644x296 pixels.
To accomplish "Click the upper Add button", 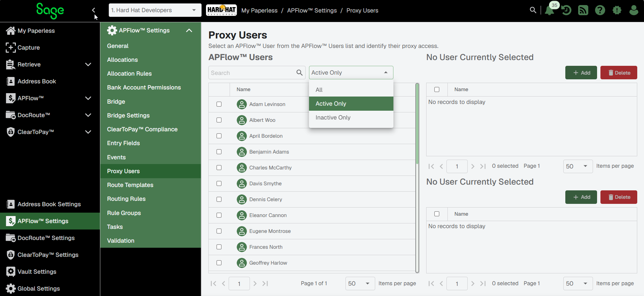I will coord(581,73).
